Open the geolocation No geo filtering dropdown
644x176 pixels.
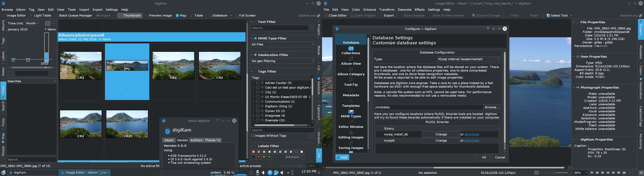click(282, 61)
